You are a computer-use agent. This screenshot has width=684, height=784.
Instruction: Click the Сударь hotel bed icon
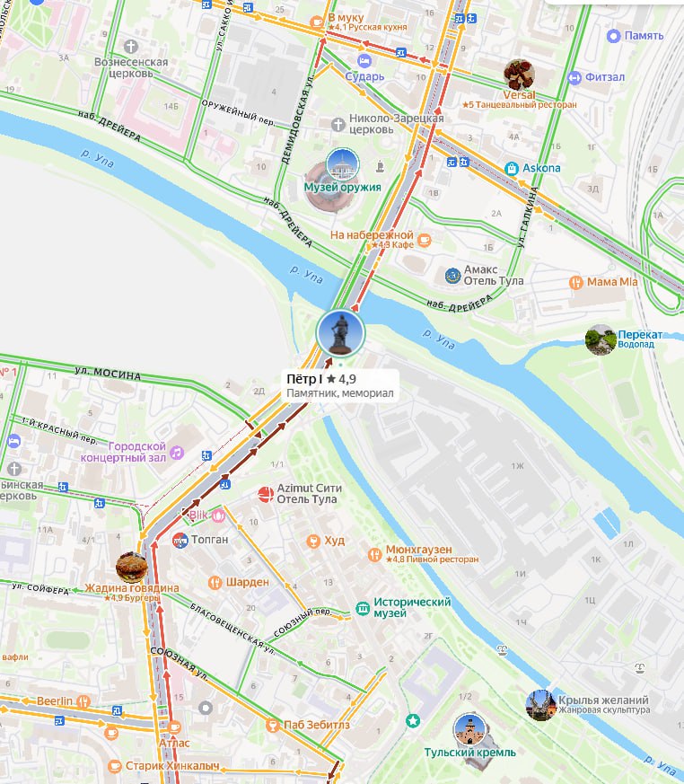tap(364, 61)
